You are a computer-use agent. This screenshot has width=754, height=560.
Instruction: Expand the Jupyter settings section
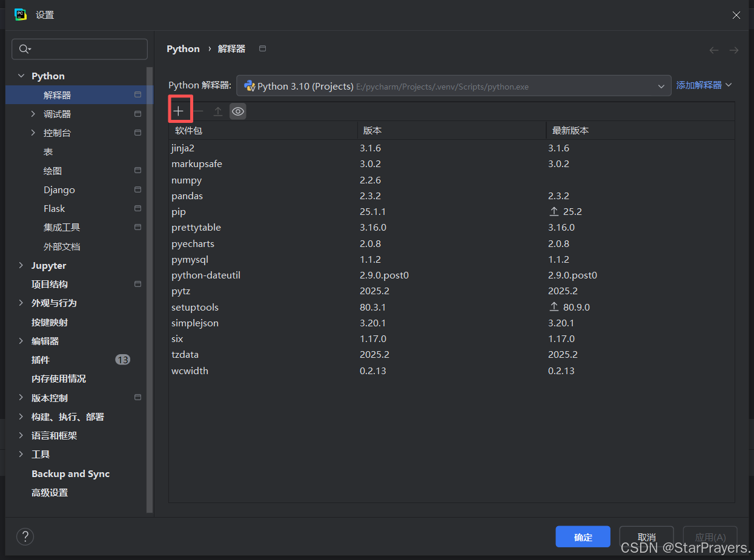(x=21, y=265)
